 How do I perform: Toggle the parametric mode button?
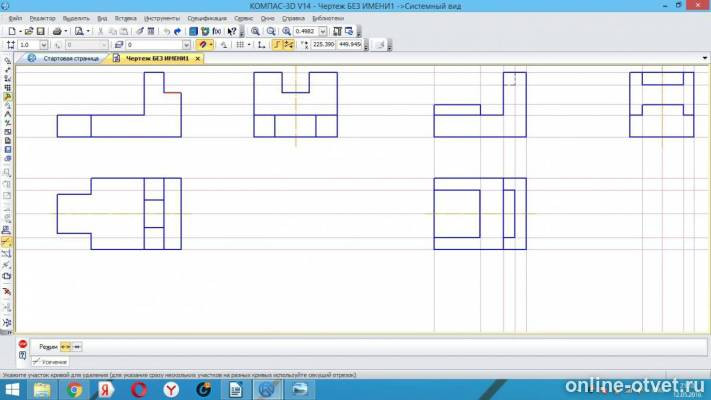click(288, 44)
